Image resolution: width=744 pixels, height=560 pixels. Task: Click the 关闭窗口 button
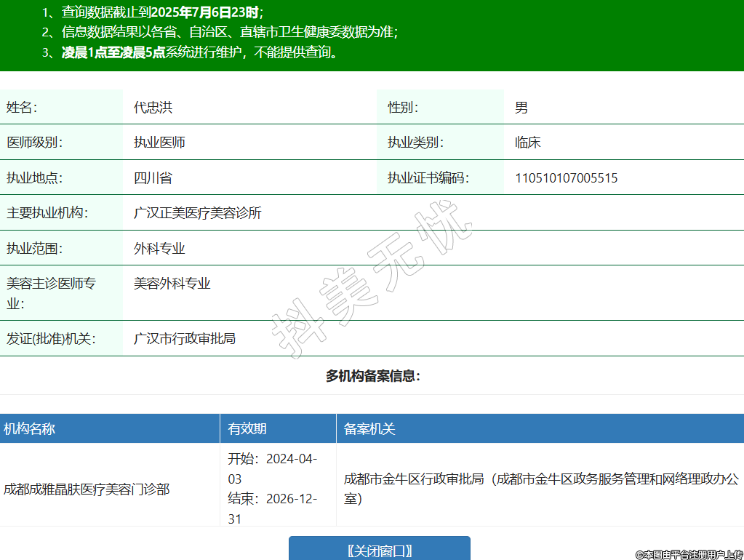coord(379,549)
